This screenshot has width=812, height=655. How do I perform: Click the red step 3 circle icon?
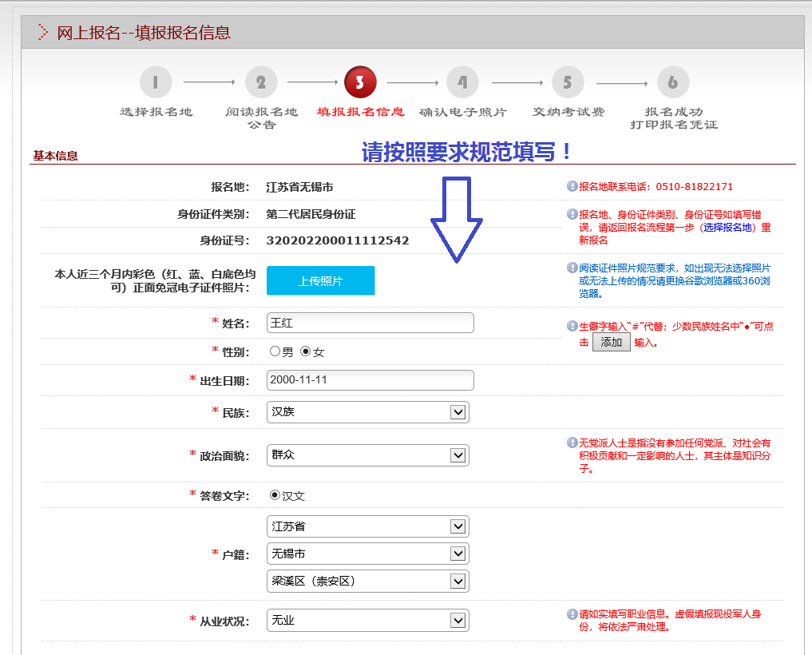tap(360, 82)
